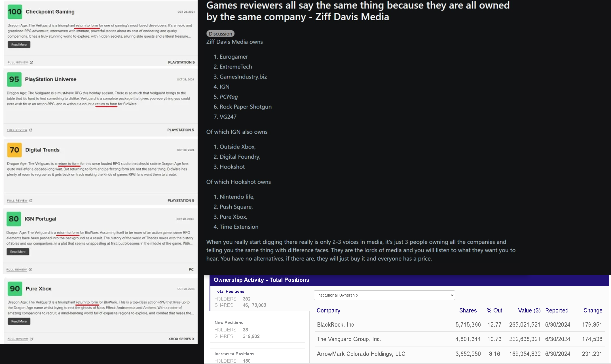Screen dimensions: 611x364
Task: Click the yellow 70 score badge for Digital Trends
Action: 14,150
